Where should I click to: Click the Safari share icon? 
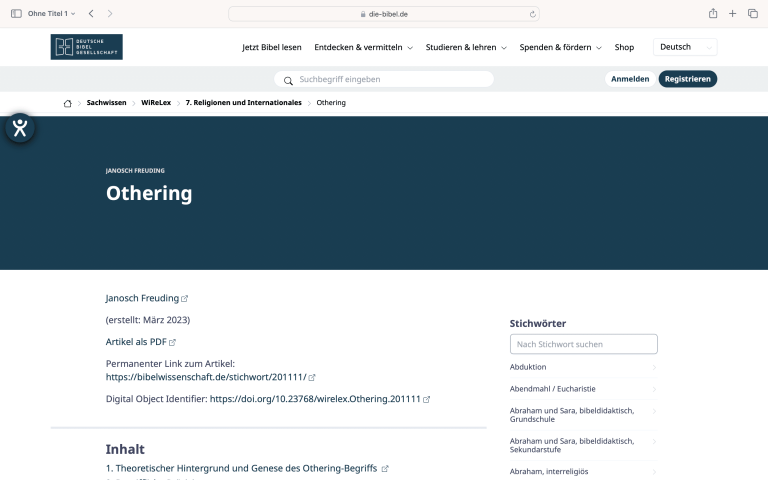(713, 13)
